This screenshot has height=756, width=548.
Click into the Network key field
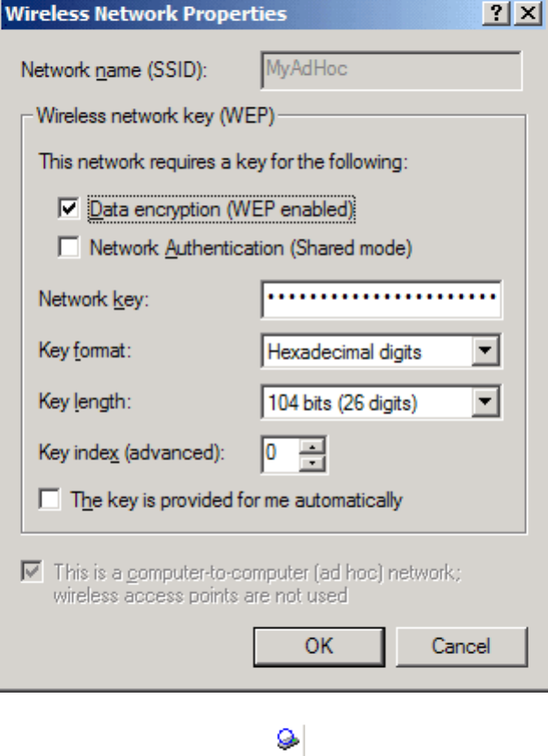(x=381, y=299)
